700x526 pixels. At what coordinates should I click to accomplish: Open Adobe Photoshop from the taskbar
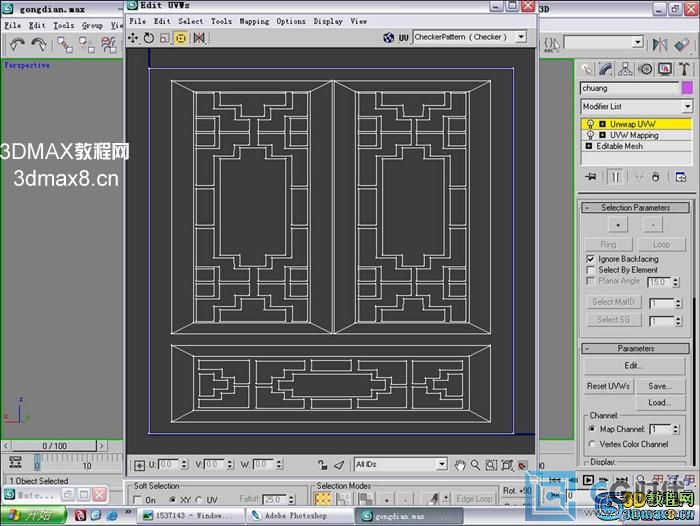coord(299,516)
